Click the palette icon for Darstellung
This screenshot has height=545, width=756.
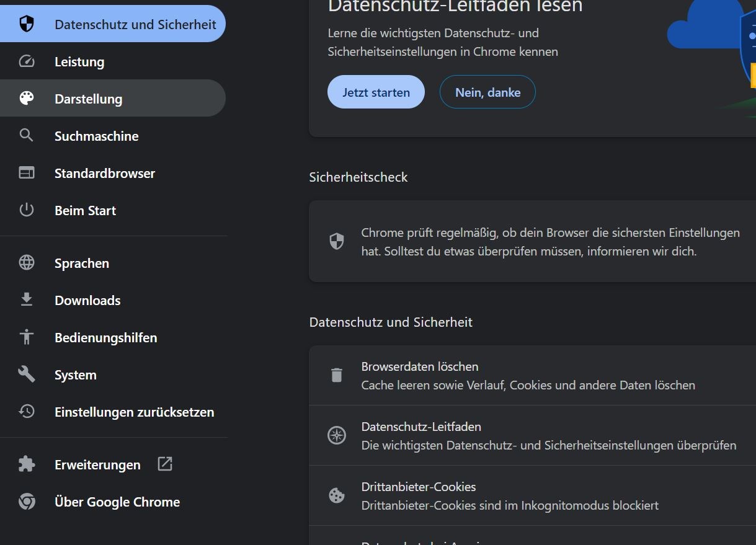pos(27,99)
